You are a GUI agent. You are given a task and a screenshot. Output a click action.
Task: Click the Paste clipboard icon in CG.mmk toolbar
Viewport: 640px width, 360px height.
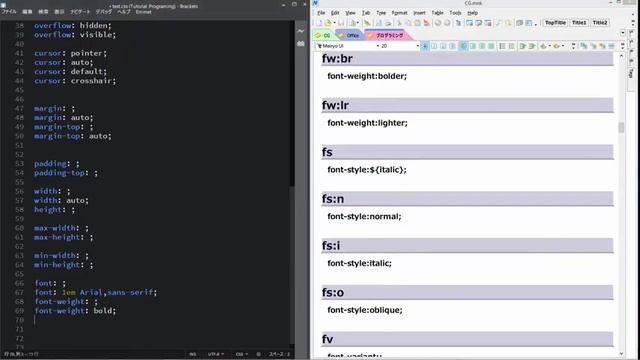coord(417,23)
